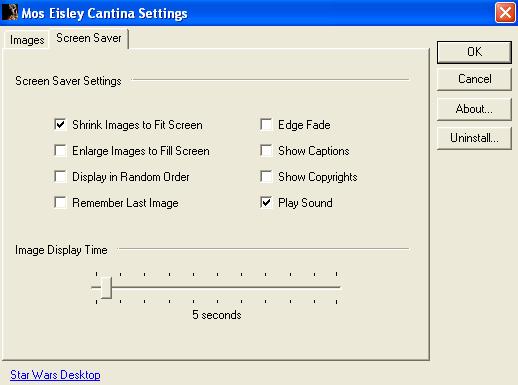Open the Star Wars Desktop link
Screen dimensions: 518x385
coord(55,375)
